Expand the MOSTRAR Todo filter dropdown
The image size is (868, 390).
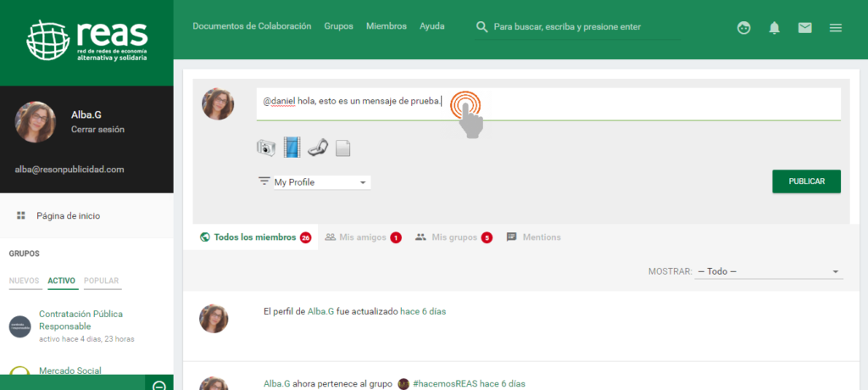[x=768, y=271]
